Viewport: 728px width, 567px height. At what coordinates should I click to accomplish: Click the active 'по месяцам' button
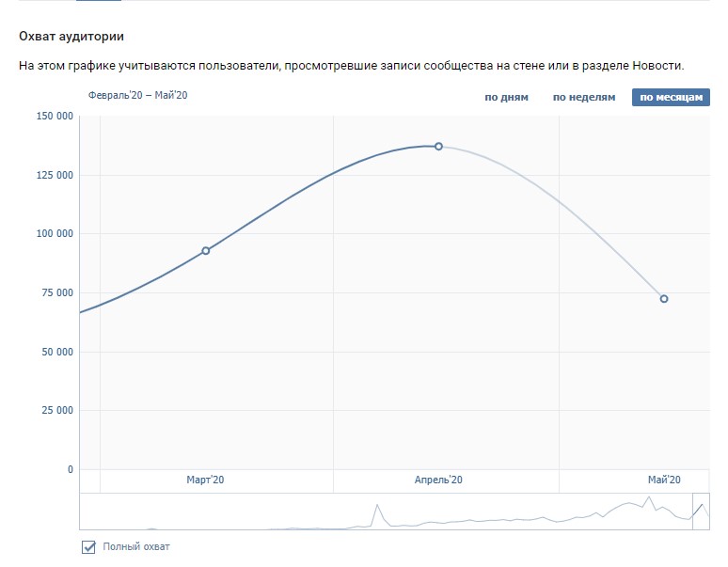[671, 98]
